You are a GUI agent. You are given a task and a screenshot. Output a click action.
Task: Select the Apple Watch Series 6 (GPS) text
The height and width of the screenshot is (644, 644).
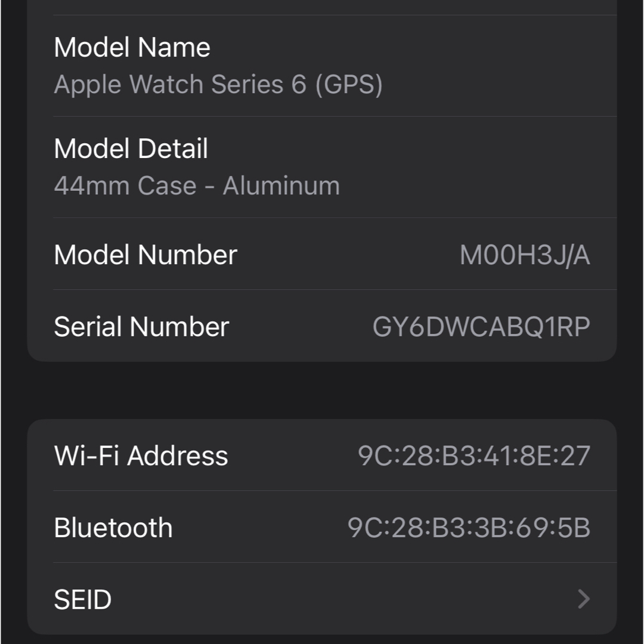218,84
